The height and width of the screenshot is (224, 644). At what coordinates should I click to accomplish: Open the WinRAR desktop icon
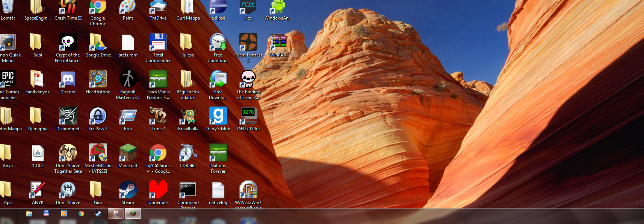point(278,43)
